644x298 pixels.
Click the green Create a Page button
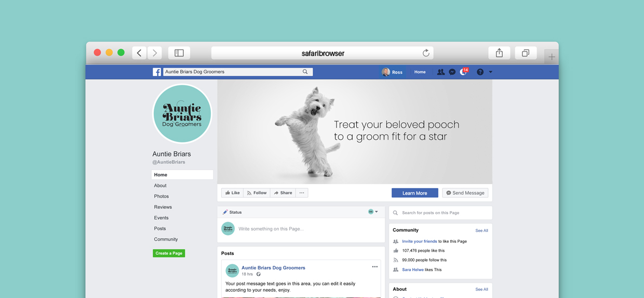click(169, 253)
